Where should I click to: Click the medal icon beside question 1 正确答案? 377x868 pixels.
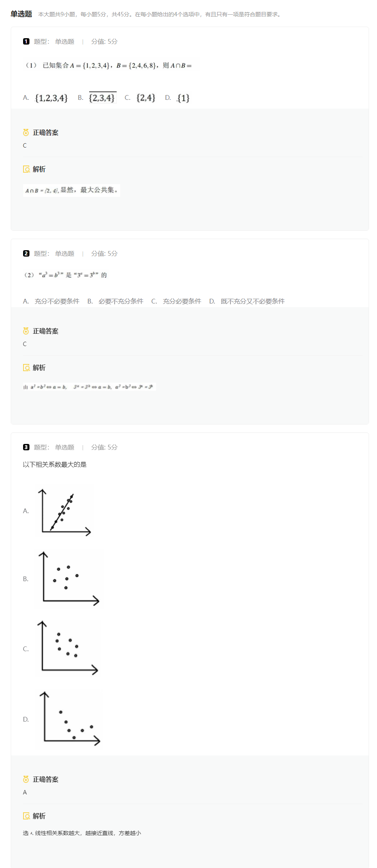pos(26,132)
